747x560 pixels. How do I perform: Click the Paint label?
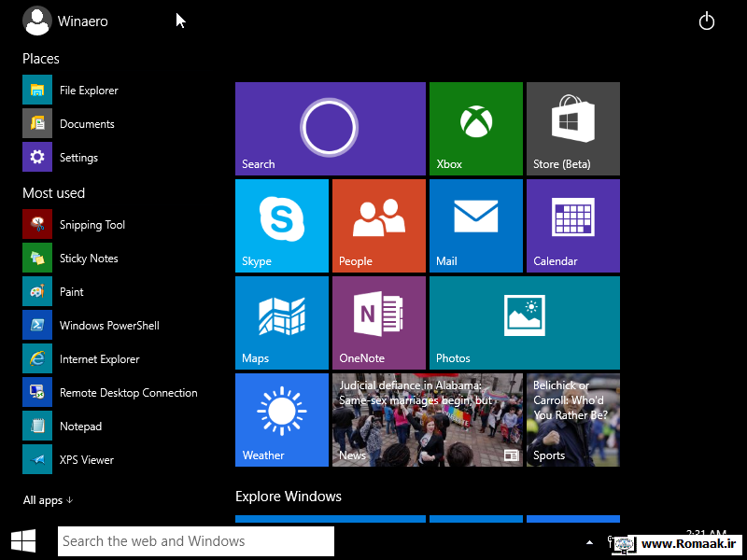(72, 292)
